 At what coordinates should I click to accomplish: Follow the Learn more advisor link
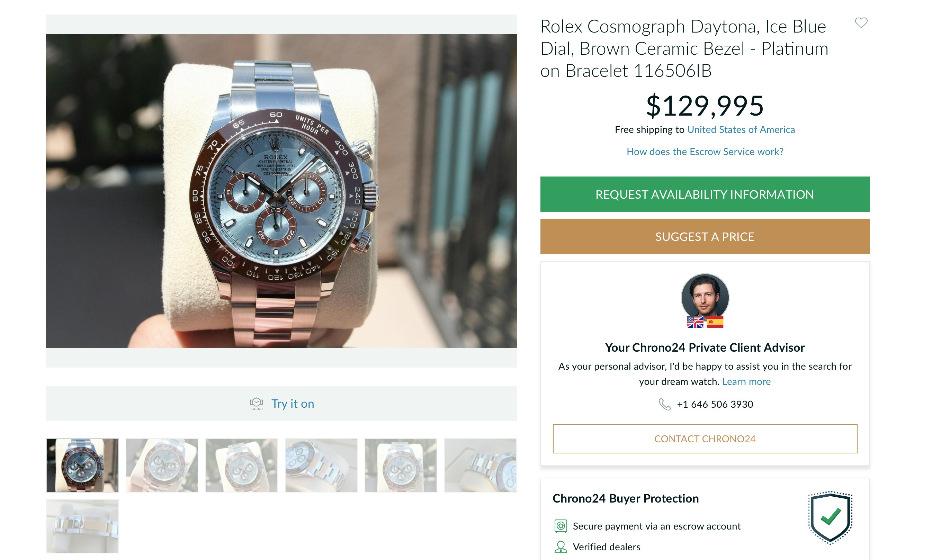746,381
